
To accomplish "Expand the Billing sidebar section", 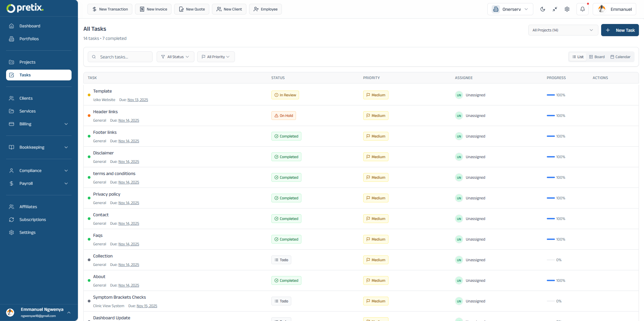I will point(38,124).
